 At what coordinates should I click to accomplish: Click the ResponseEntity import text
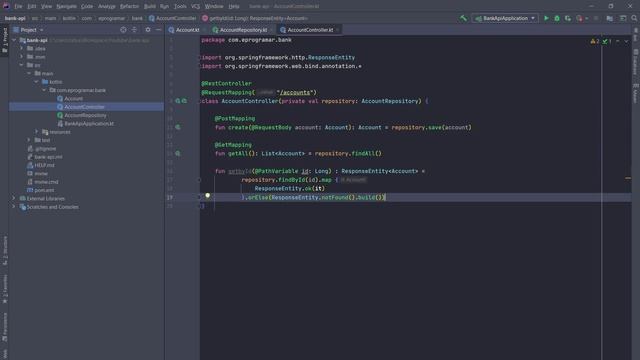(x=331, y=58)
